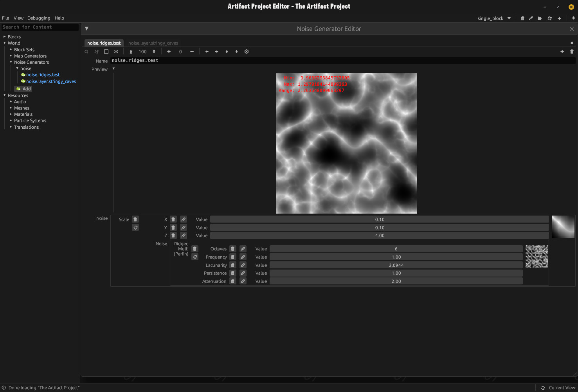The width and height of the screenshot is (578, 392).
Task: Click the pencil edit icon for Octaves
Action: coord(243,249)
